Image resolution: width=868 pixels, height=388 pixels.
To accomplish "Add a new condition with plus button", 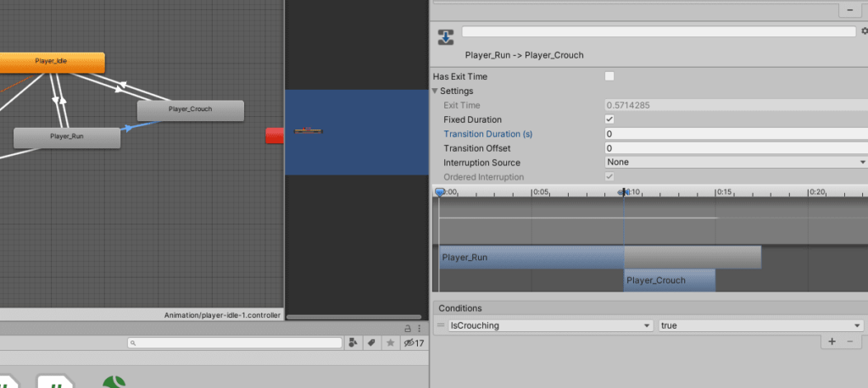I will pyautogui.click(x=832, y=341).
